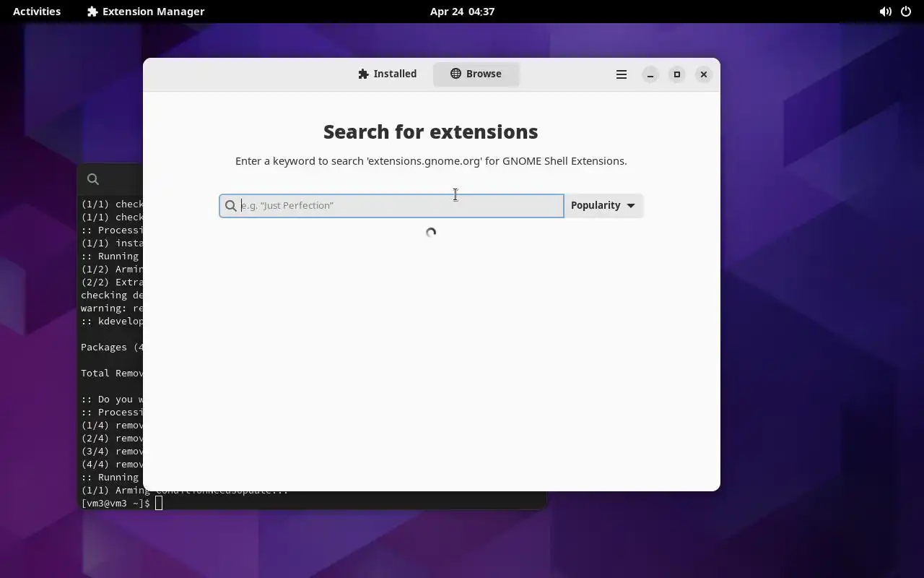Select the Browse tab
The height and width of the screenshot is (578, 924).
(476, 74)
